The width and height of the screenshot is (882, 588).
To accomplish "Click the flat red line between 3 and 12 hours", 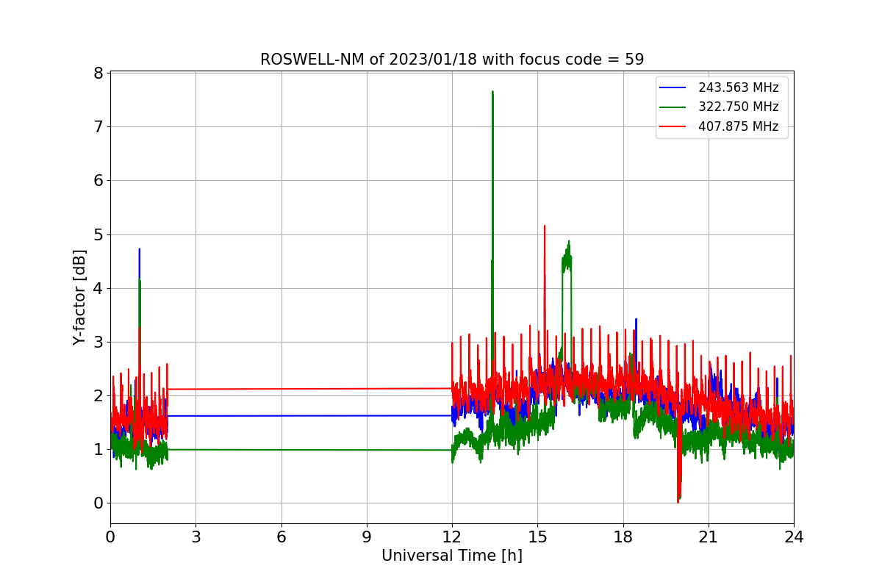I will (309, 389).
